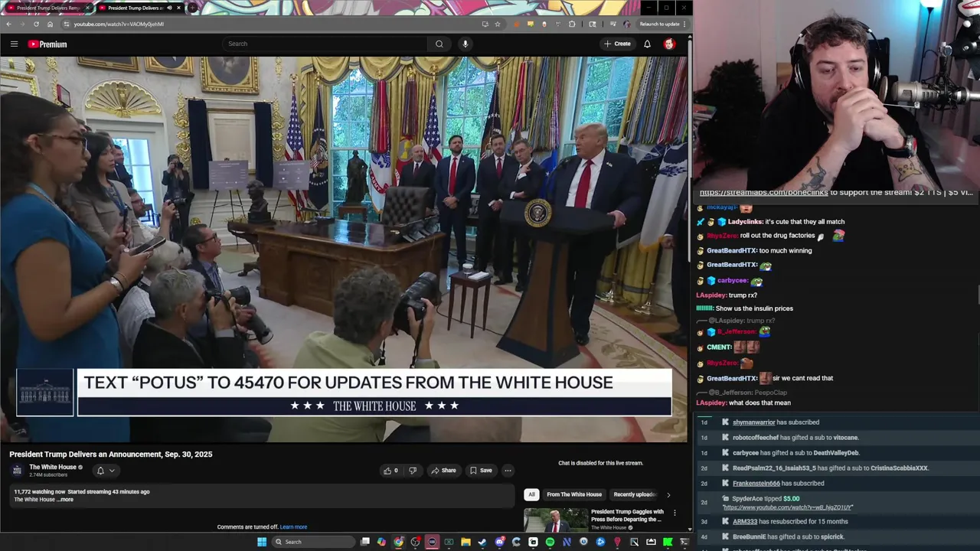The width and height of the screenshot is (980, 551).
Task: Open Learn more link about comments
Action: click(293, 527)
